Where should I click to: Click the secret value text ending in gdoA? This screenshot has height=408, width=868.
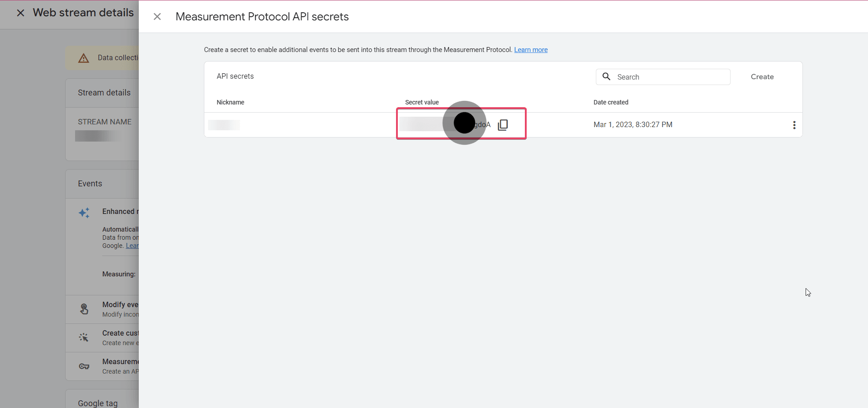445,124
